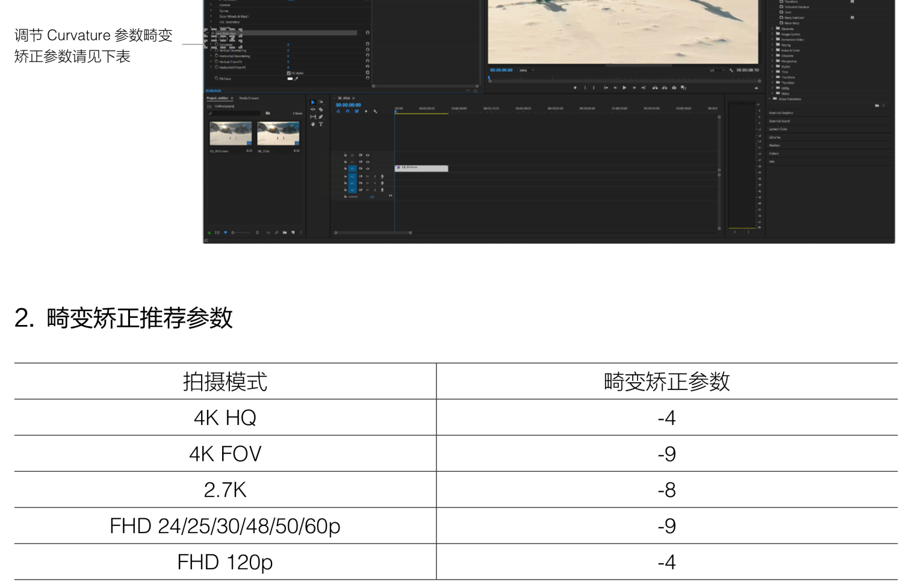Toggle Vertical Decentering stopwatch

coord(217,50)
